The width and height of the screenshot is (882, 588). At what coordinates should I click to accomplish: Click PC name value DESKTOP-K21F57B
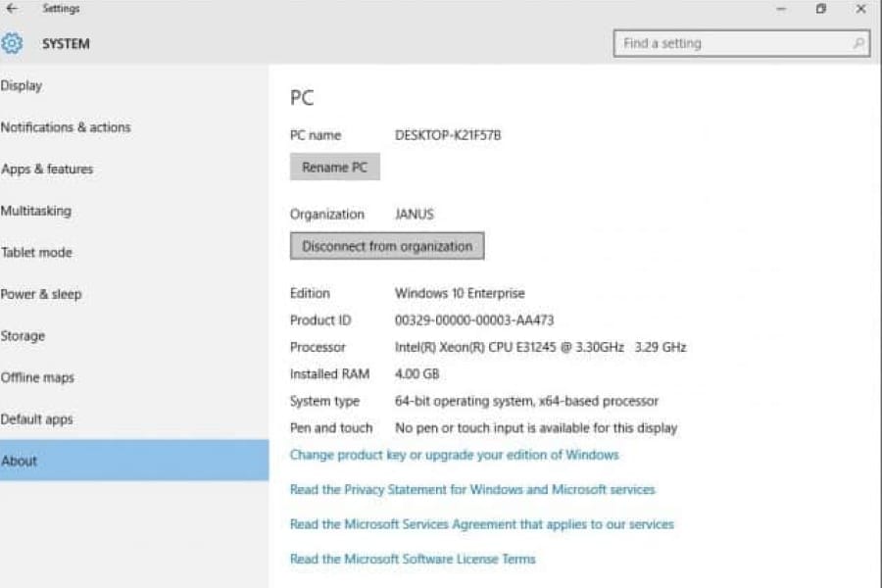(448, 135)
